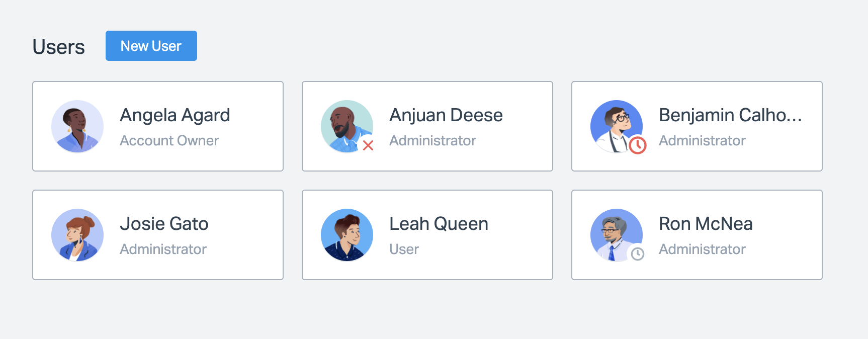Open the Leah Queen user name link
The height and width of the screenshot is (339, 868).
tap(439, 224)
